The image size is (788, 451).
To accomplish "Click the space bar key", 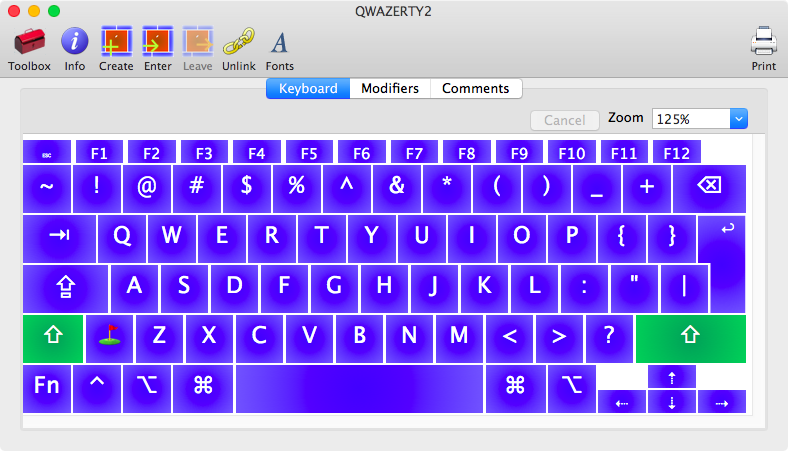I will click(359, 388).
